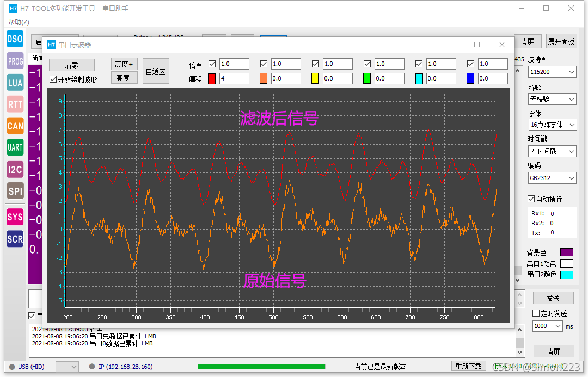Click the auto-fit button
This screenshot has width=588, height=377.
click(156, 71)
